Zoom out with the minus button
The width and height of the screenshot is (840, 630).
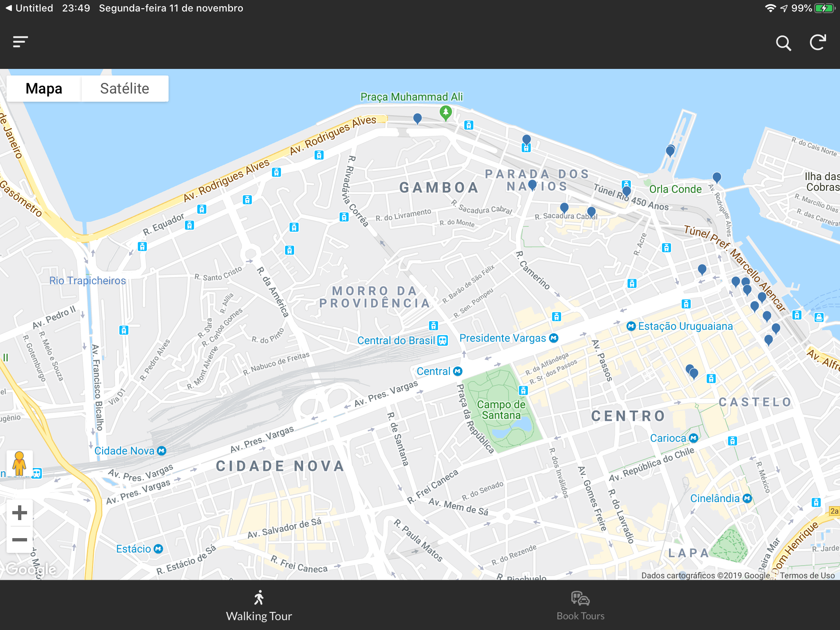[x=19, y=540]
